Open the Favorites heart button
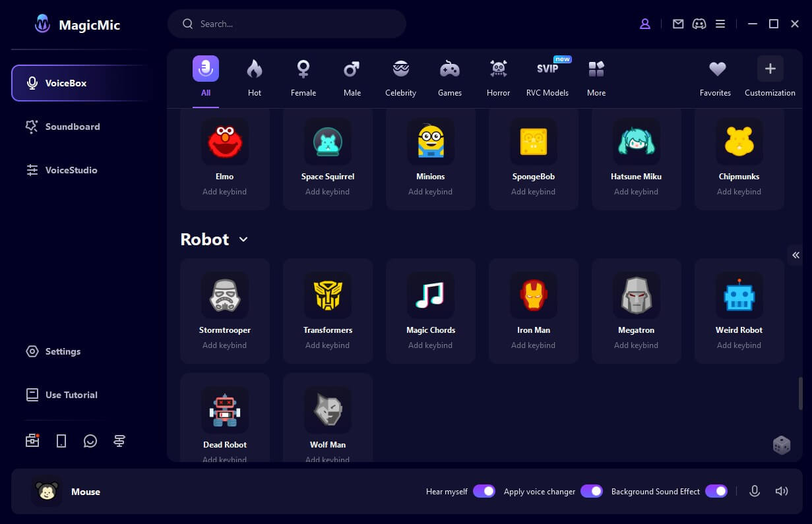 (x=716, y=76)
